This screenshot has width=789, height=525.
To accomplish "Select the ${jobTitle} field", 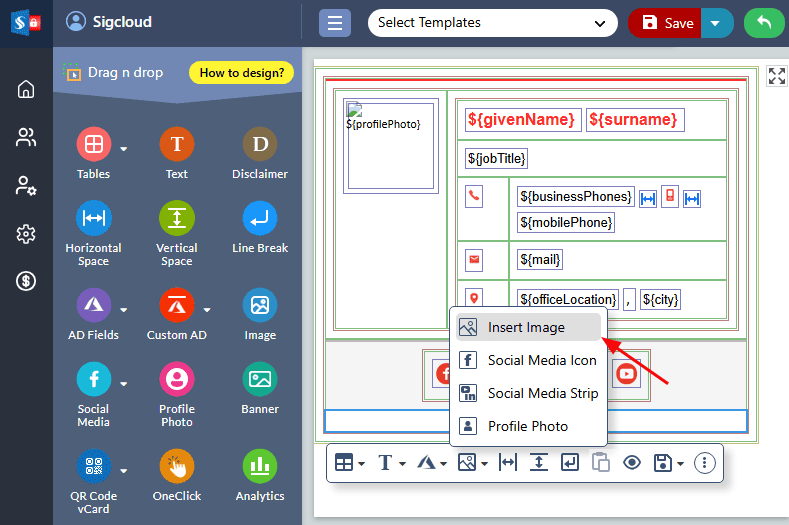I will tap(496, 159).
